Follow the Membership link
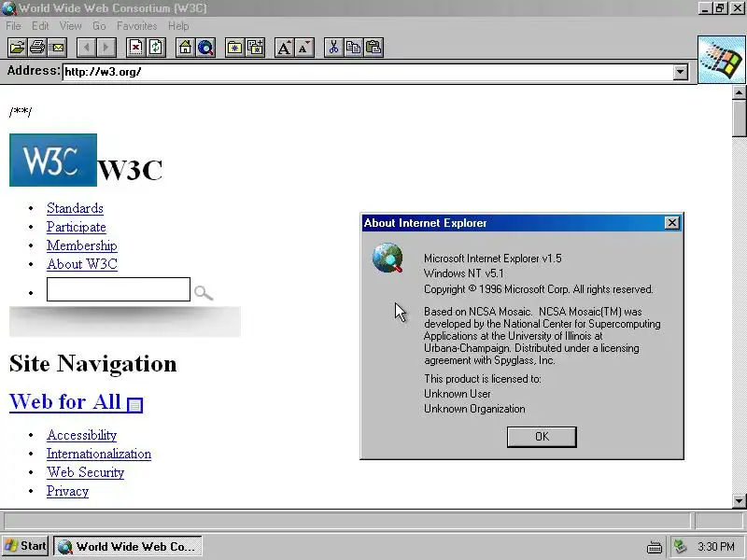This screenshot has height=560, width=747. (82, 245)
